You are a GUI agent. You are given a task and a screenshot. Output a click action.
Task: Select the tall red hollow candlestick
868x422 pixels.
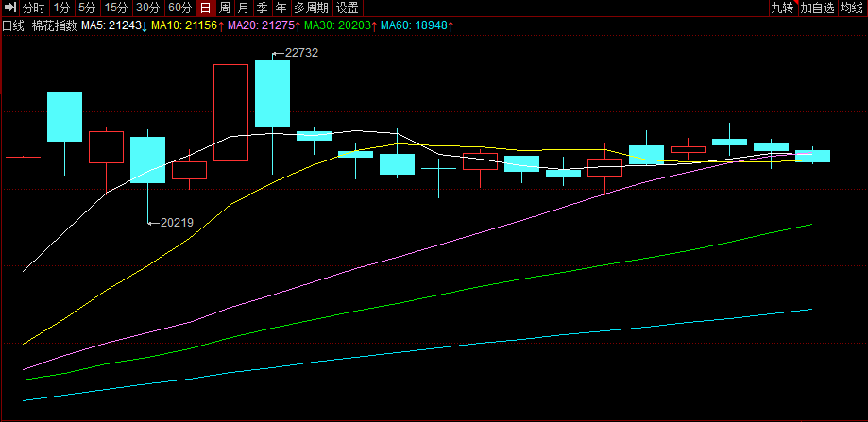pyautogui.click(x=230, y=113)
